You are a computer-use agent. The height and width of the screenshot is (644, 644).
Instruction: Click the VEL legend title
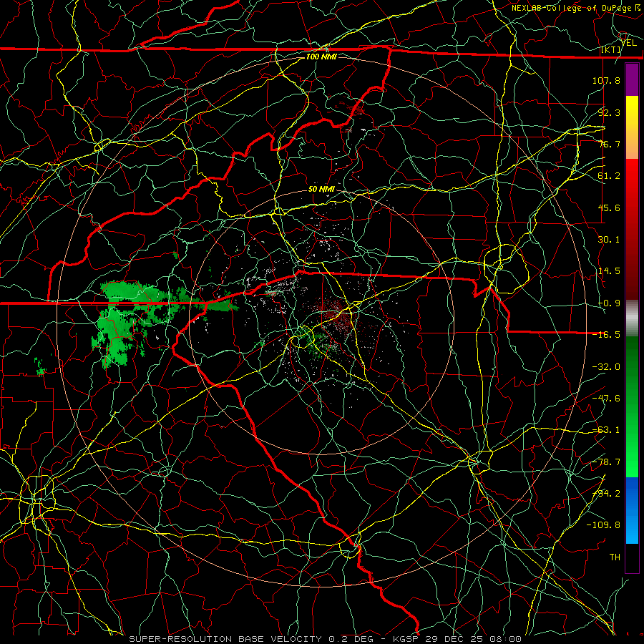[628, 43]
